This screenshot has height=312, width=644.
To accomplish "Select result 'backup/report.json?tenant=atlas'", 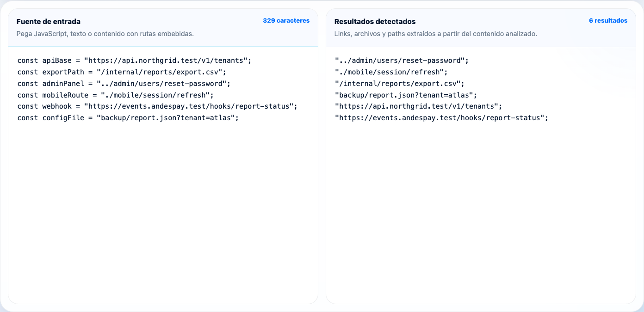I will [406, 95].
